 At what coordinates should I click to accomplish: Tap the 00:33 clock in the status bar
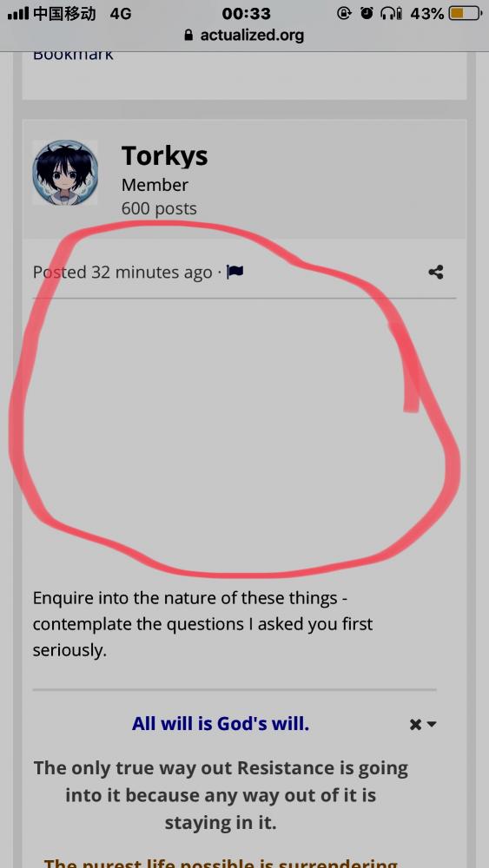[246, 13]
